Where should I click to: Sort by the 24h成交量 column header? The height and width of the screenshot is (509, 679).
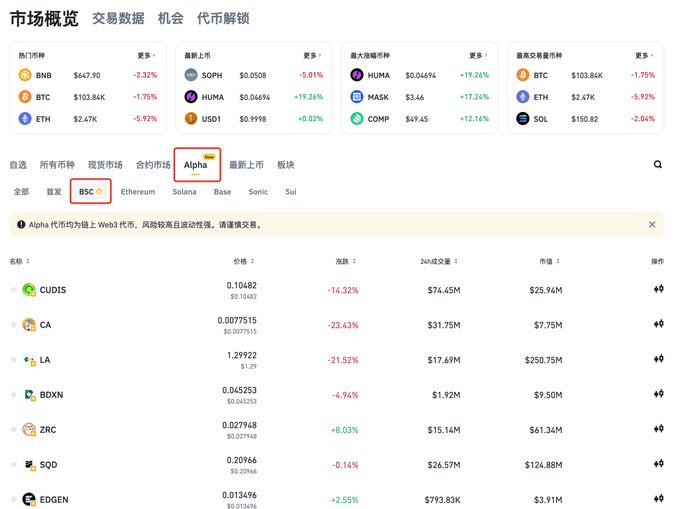coord(438,261)
